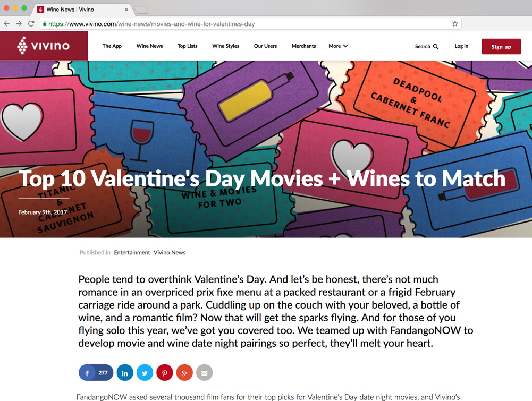Open the Entertainment category link
This screenshot has height=401, width=532.
[132, 252]
